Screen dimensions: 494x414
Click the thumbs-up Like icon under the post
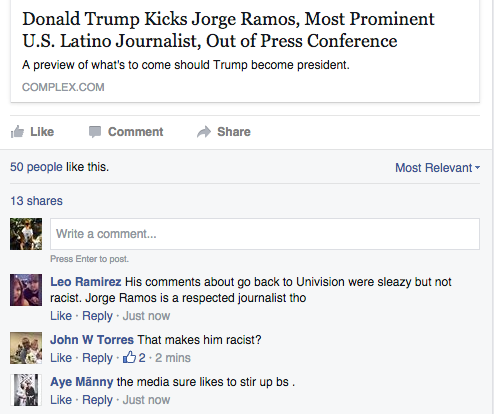pyautogui.click(x=17, y=132)
